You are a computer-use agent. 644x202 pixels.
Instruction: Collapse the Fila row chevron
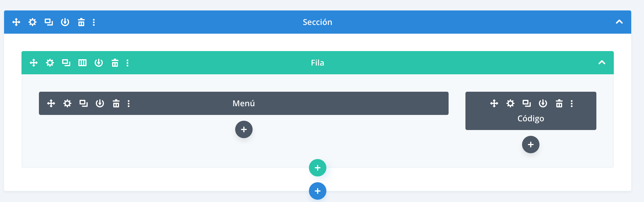(602, 62)
